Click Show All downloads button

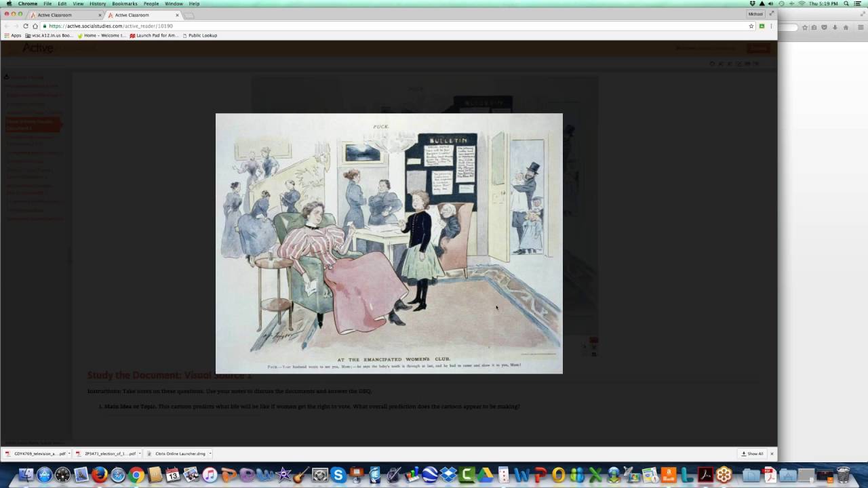pos(753,453)
